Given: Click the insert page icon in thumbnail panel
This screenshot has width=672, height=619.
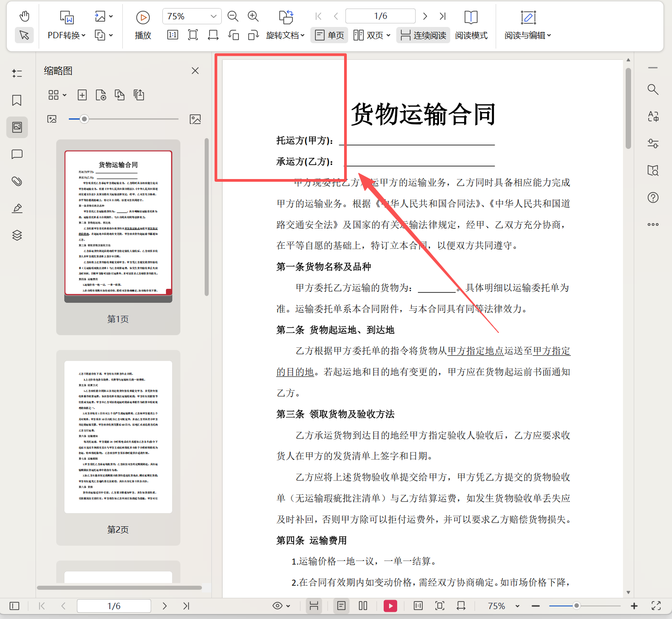Looking at the screenshot, I should click(82, 95).
